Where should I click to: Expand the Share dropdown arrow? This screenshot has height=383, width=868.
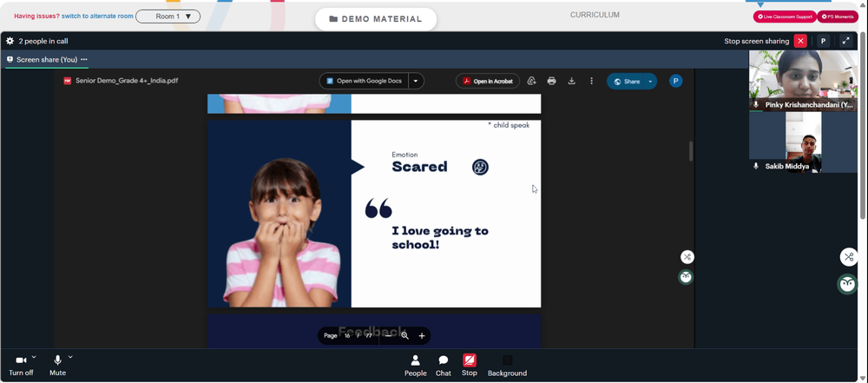pos(650,82)
